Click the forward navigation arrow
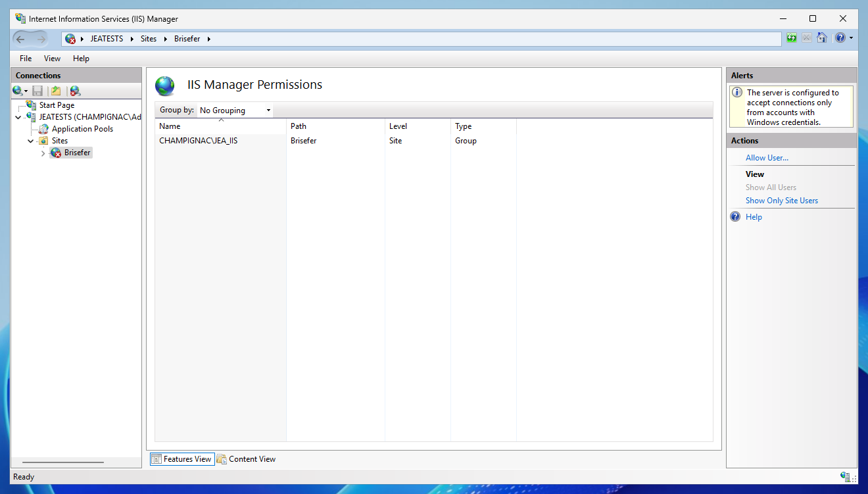The height and width of the screenshot is (494, 868). pos(41,39)
